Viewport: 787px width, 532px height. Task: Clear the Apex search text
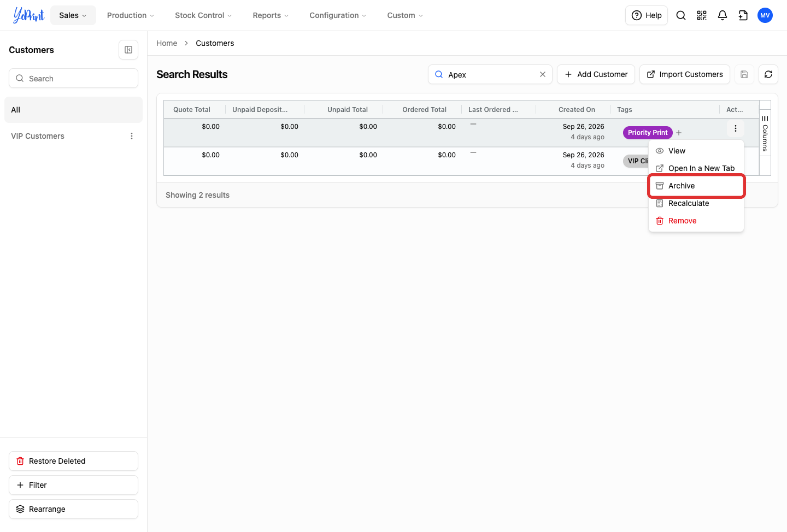(543, 74)
